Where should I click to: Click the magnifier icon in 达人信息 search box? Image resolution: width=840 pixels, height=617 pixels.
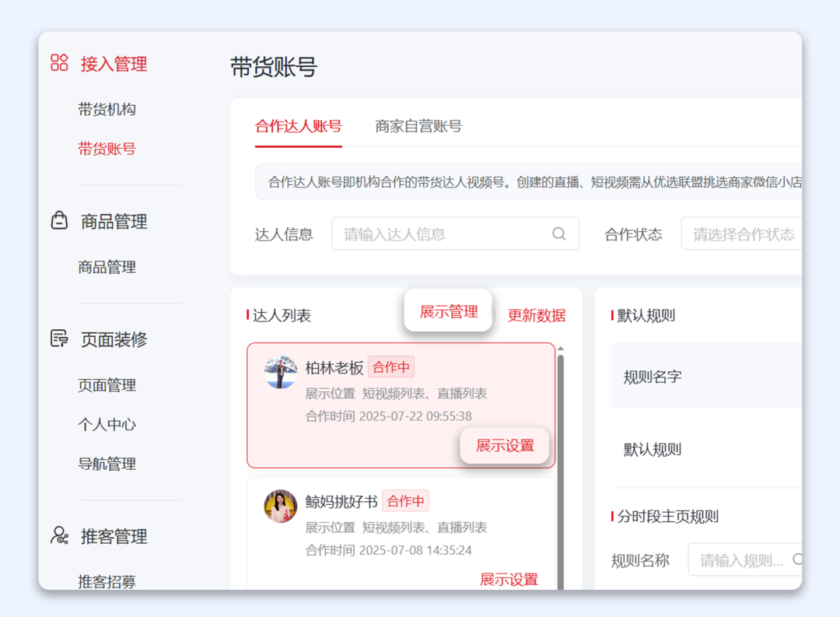[x=558, y=233]
